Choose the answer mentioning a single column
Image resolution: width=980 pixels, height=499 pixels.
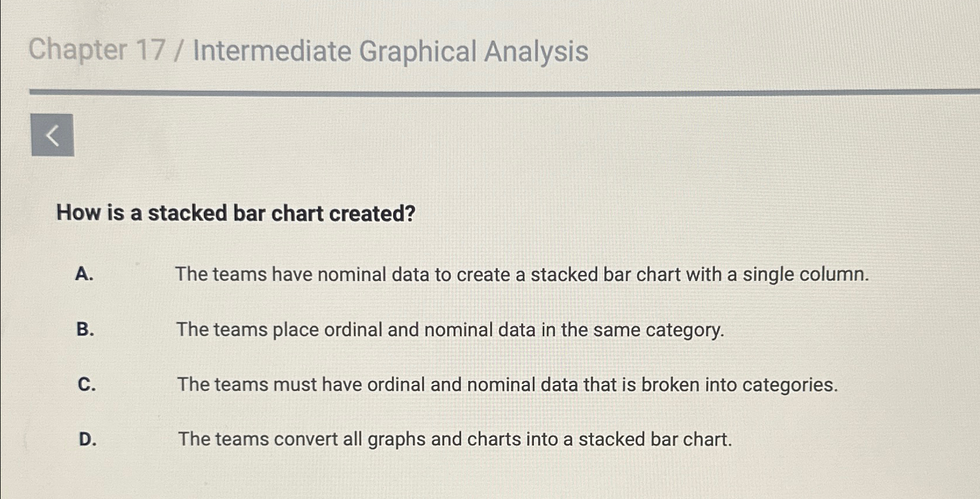522,275
